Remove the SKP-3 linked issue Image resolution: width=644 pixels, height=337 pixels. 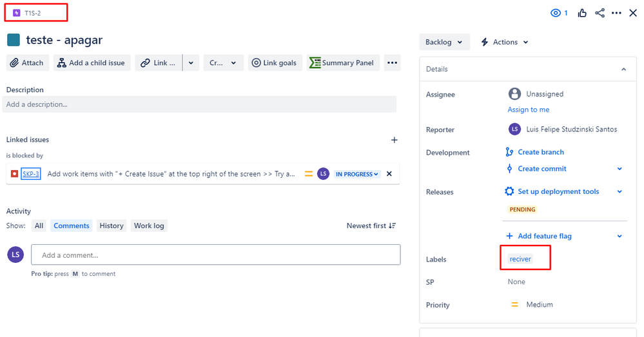coord(389,173)
